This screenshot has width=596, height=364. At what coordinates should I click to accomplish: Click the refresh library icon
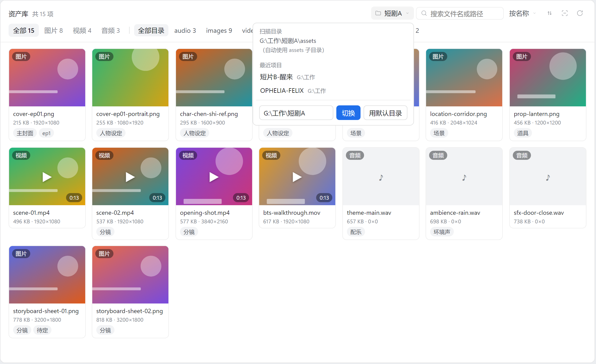pyautogui.click(x=580, y=13)
